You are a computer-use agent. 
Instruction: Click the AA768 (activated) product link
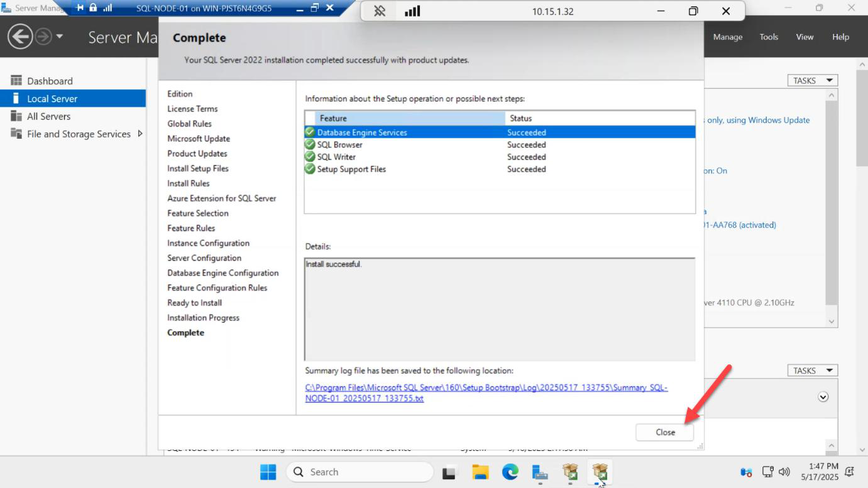coord(740,225)
